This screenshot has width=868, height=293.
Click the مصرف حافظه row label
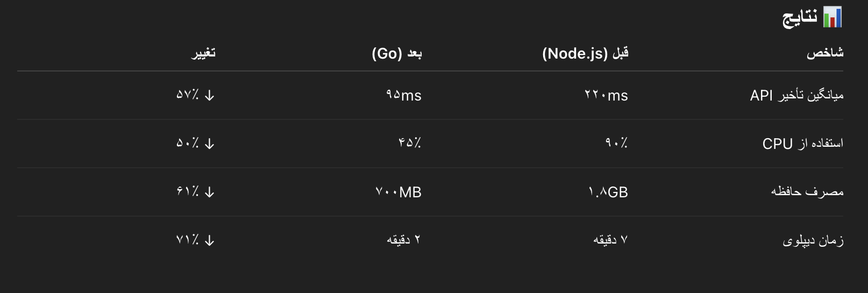[x=807, y=192]
